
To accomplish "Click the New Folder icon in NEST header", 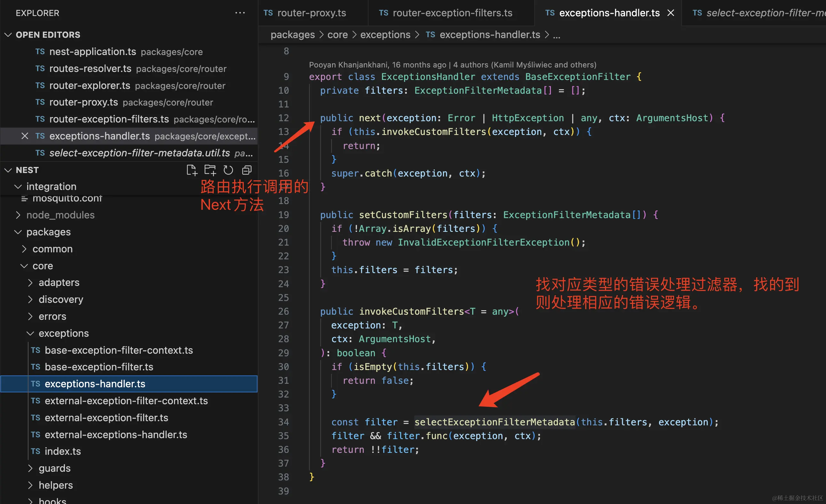I will tap(210, 170).
